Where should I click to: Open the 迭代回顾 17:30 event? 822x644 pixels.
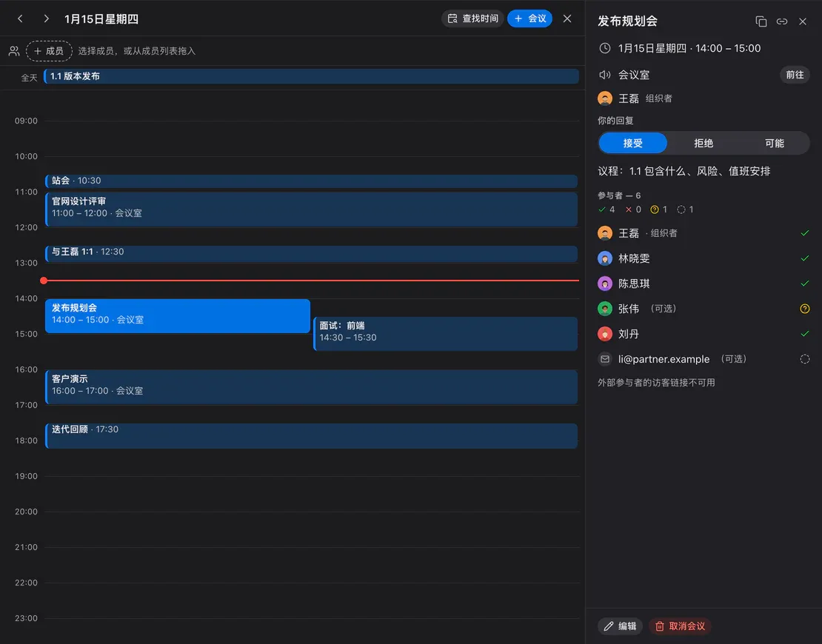point(311,436)
